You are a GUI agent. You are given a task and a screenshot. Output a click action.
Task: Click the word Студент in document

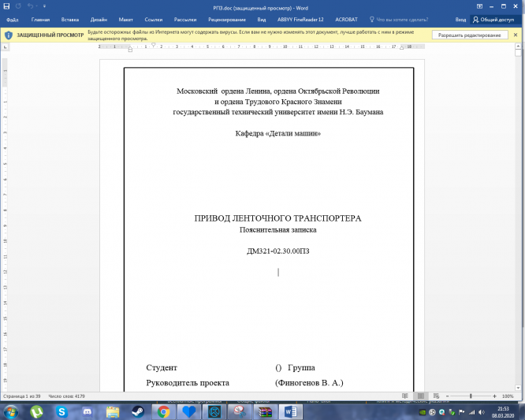click(162, 368)
